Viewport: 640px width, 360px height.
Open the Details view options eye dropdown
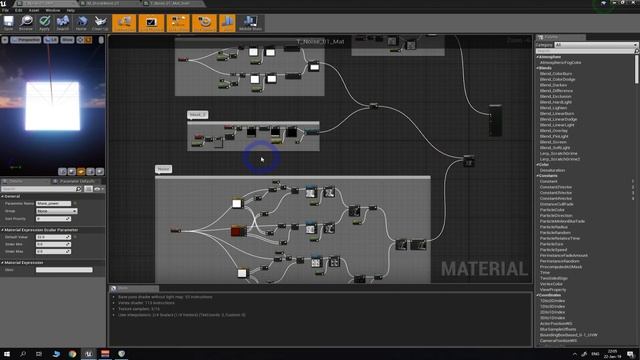coord(99,189)
